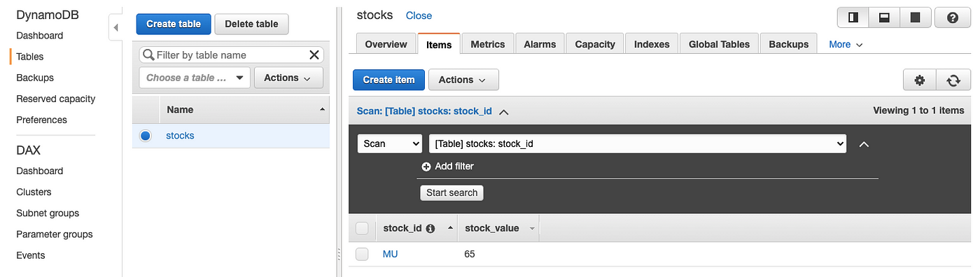Click the stock_value cell showing 65
This screenshot has width=980, height=277.
[470, 254]
